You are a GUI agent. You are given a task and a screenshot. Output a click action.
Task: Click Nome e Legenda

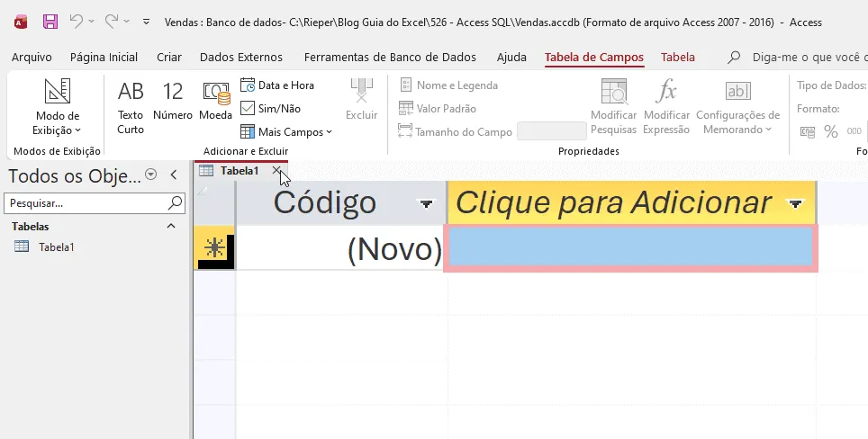click(x=448, y=85)
